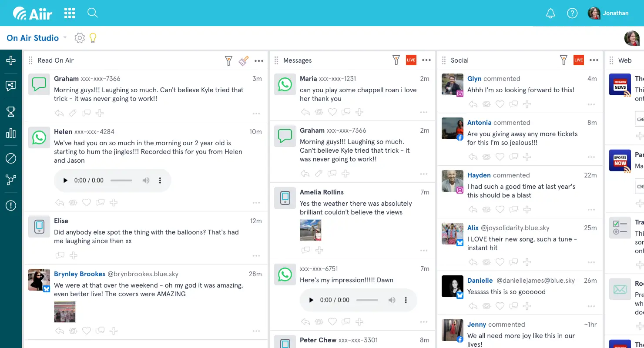Viewport: 644px width, 348px height.
Task: Click the search magnifier in the top bar
Action: click(93, 13)
